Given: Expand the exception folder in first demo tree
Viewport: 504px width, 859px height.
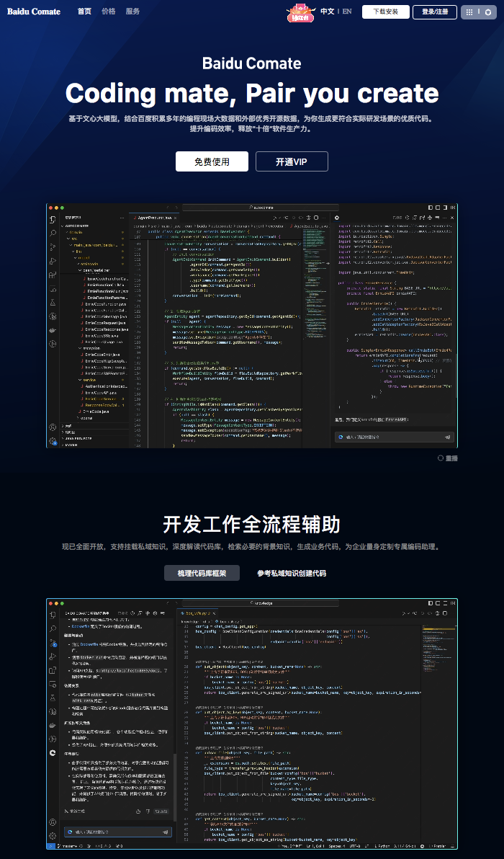Looking at the screenshot, I should pyautogui.click(x=89, y=348).
